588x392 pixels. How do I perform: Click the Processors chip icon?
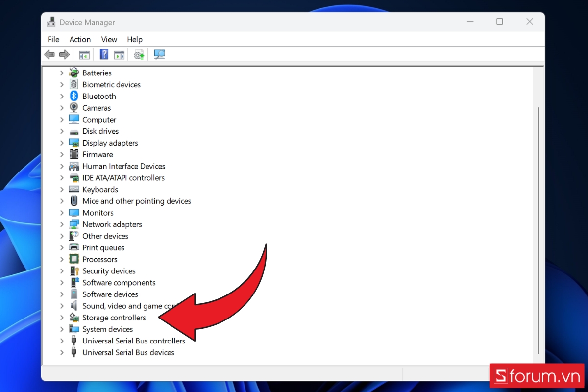(x=74, y=259)
